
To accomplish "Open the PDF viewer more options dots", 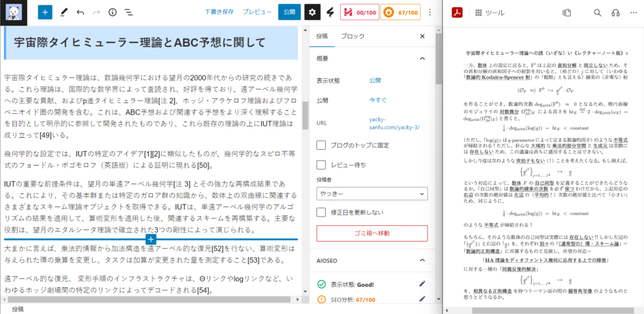I will (x=633, y=13).
